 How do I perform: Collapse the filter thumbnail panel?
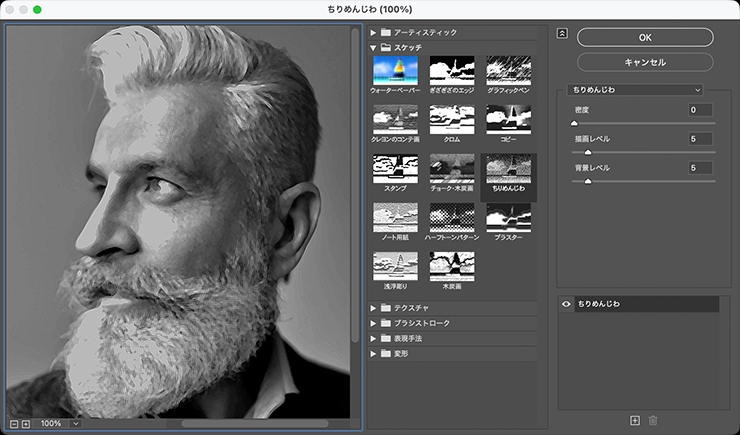(x=562, y=33)
